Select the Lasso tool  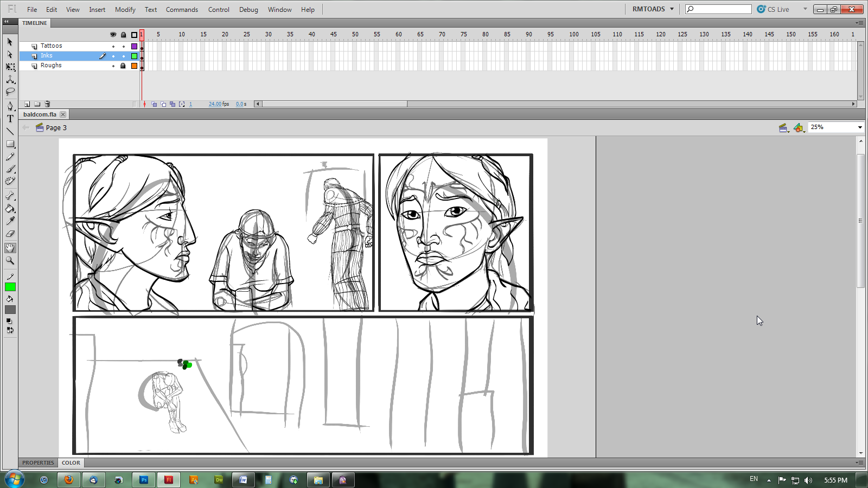pyautogui.click(x=10, y=92)
